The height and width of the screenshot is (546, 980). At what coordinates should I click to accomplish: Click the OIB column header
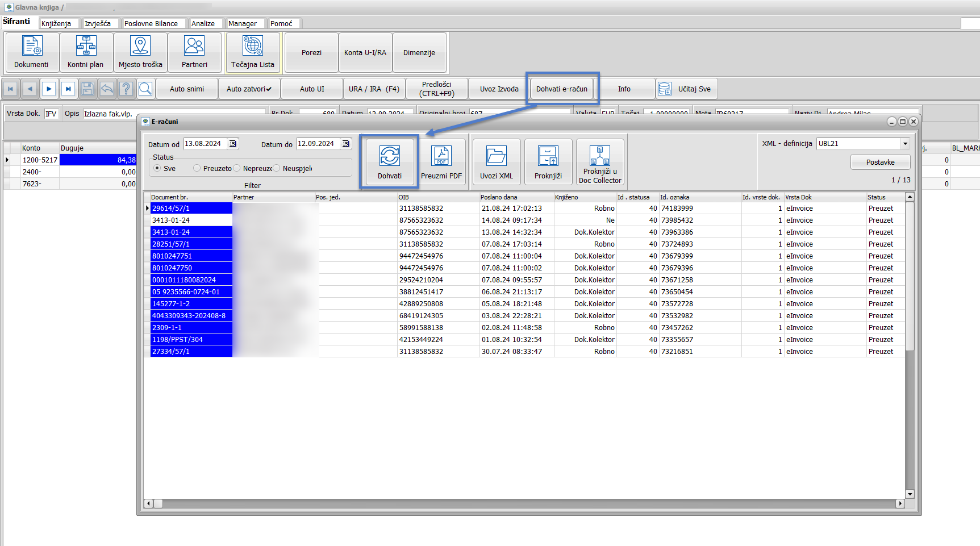click(437, 197)
